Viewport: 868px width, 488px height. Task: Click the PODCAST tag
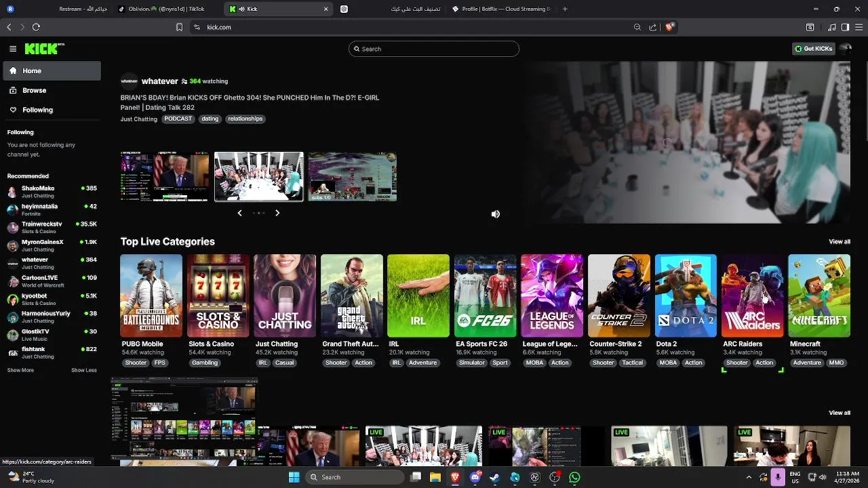(178, 119)
